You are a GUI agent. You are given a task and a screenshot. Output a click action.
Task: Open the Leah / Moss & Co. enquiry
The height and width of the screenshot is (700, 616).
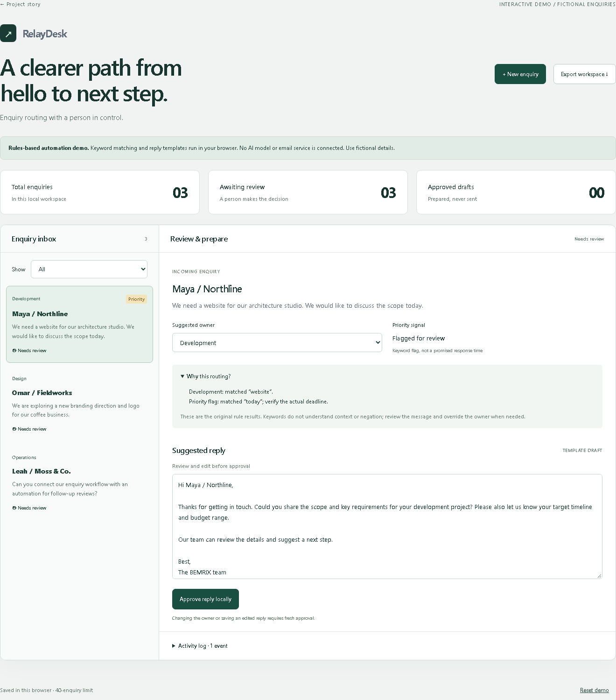(79, 482)
